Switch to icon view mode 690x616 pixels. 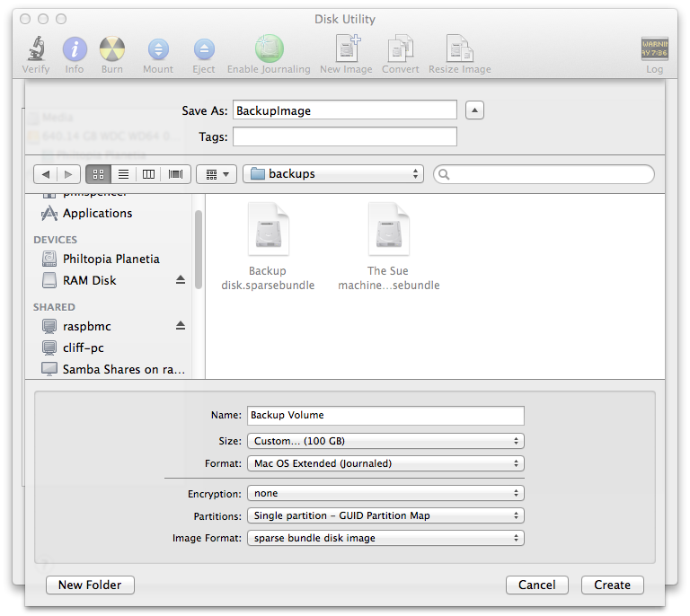tap(99, 174)
